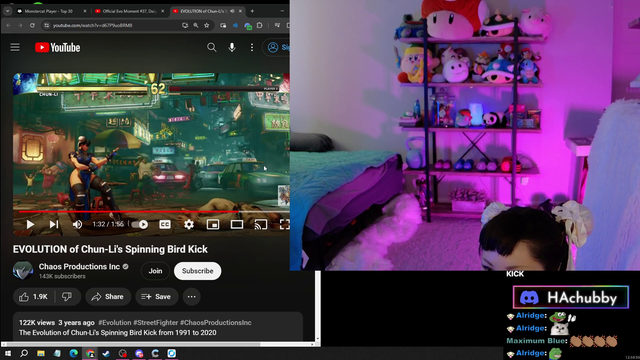Toggle theater mode view
The width and height of the screenshot is (640, 360).
click(237, 224)
